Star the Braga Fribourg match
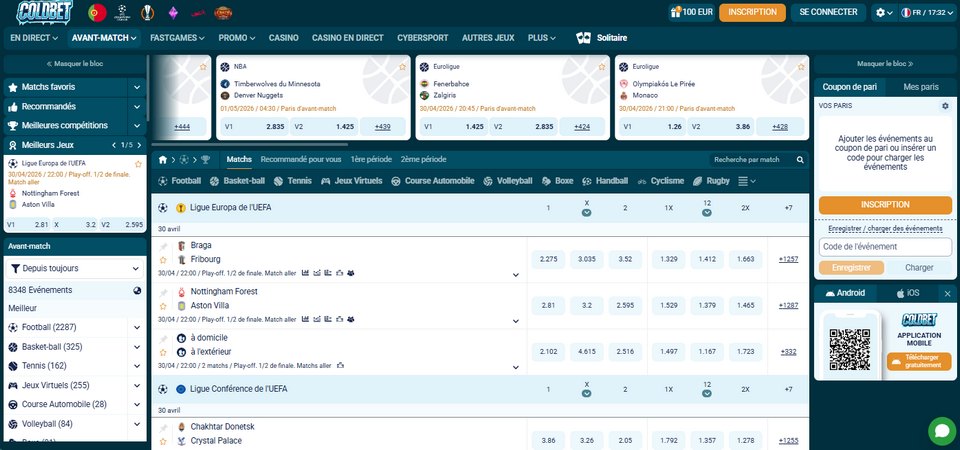 [x=163, y=260]
